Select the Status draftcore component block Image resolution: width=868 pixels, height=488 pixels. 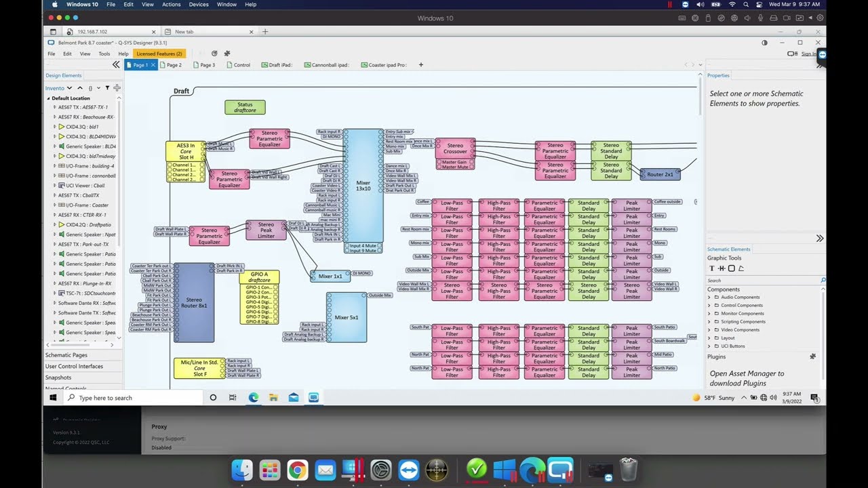pos(245,107)
